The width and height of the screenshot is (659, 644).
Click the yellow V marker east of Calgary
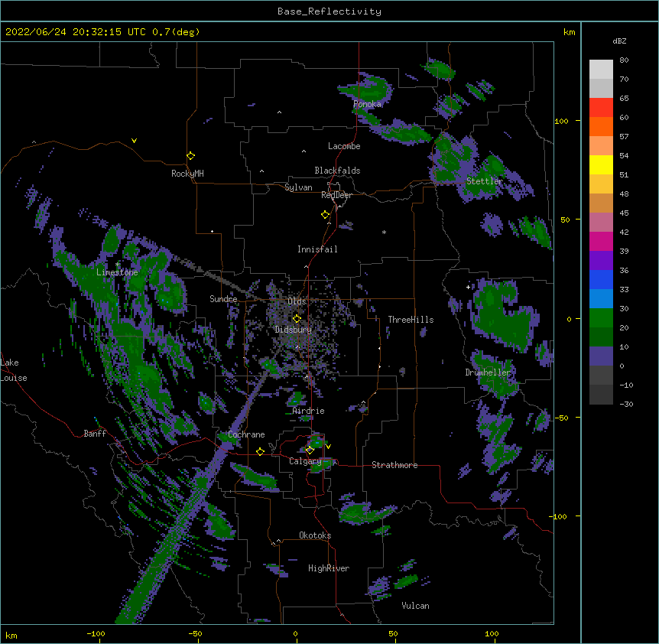[x=328, y=447]
